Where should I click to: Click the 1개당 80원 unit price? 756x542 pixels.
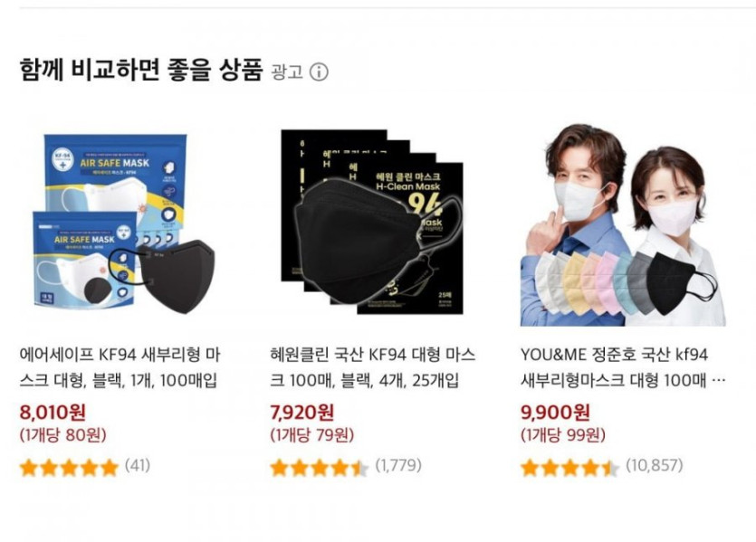point(62,435)
